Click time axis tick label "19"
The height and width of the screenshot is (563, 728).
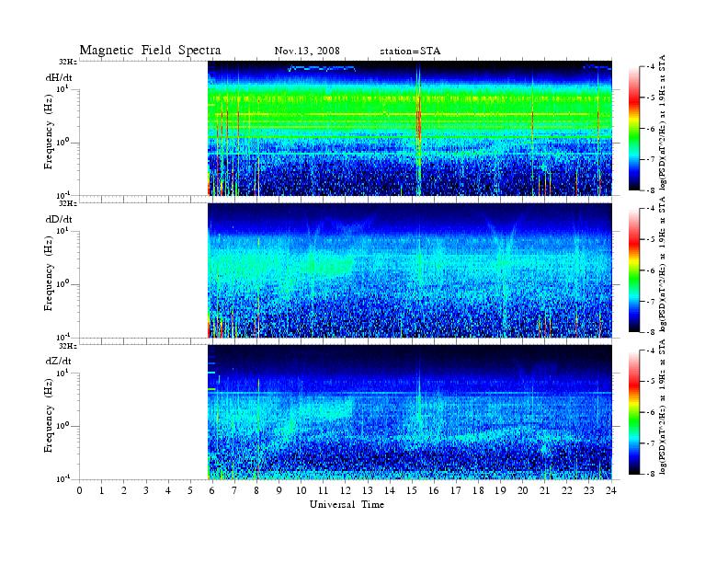click(x=501, y=491)
